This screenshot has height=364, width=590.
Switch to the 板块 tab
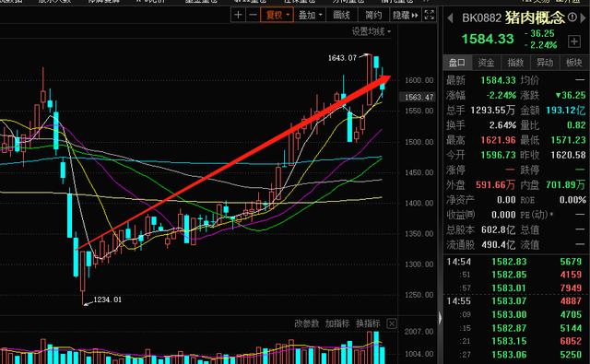(574, 63)
